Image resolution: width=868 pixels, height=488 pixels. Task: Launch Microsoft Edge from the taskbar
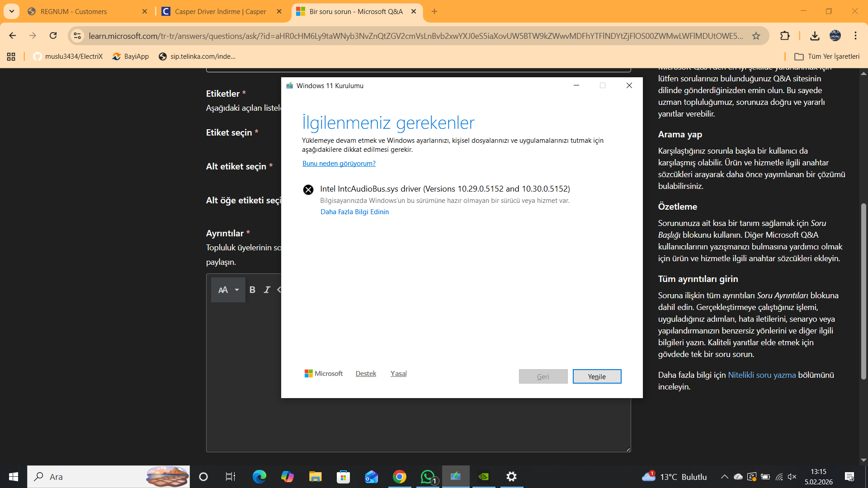click(x=259, y=477)
